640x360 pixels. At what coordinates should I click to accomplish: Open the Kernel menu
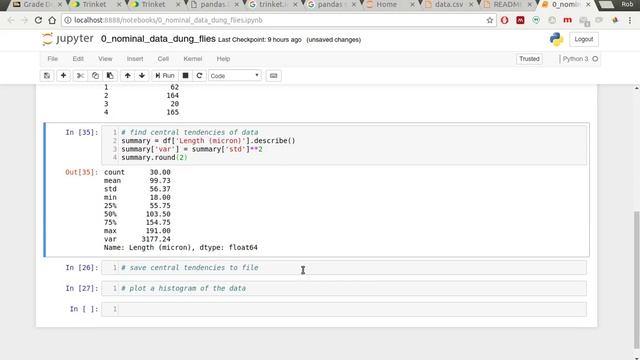point(193,59)
